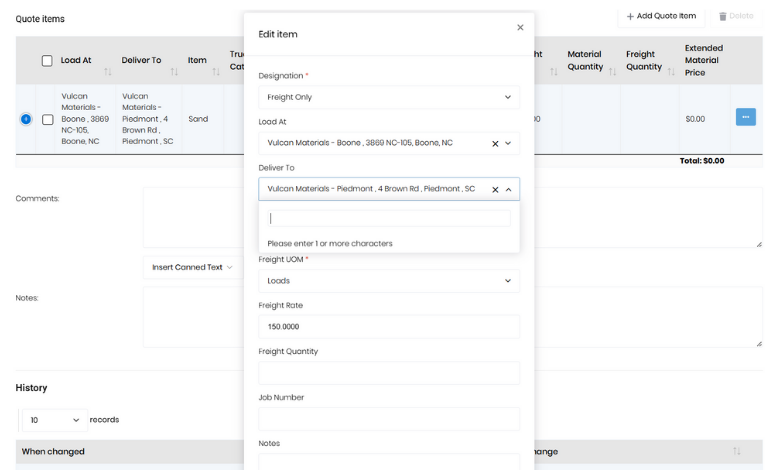Click the Freight Rate field
Image resolution: width=780 pixels, height=470 pixels.
pyautogui.click(x=388, y=327)
